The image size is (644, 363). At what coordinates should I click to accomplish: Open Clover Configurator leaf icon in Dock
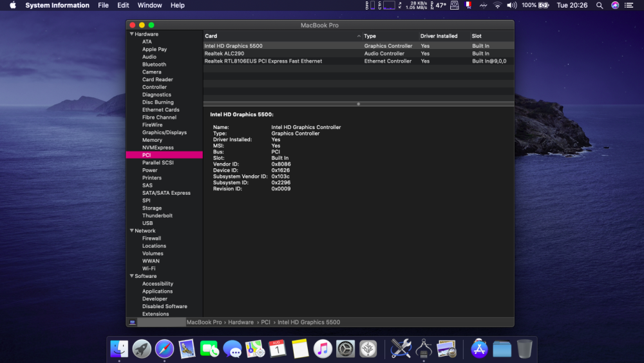pos(368,349)
